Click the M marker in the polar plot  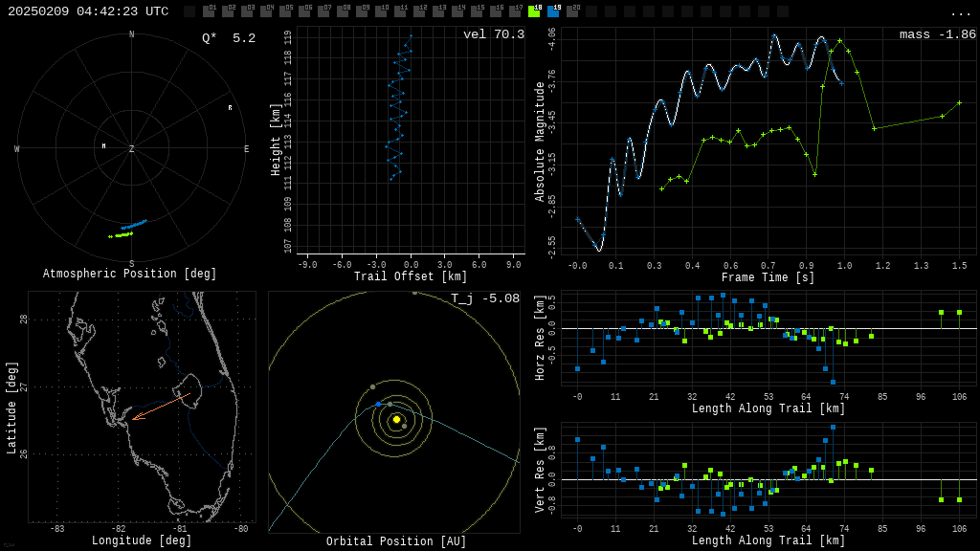pyautogui.click(x=103, y=146)
